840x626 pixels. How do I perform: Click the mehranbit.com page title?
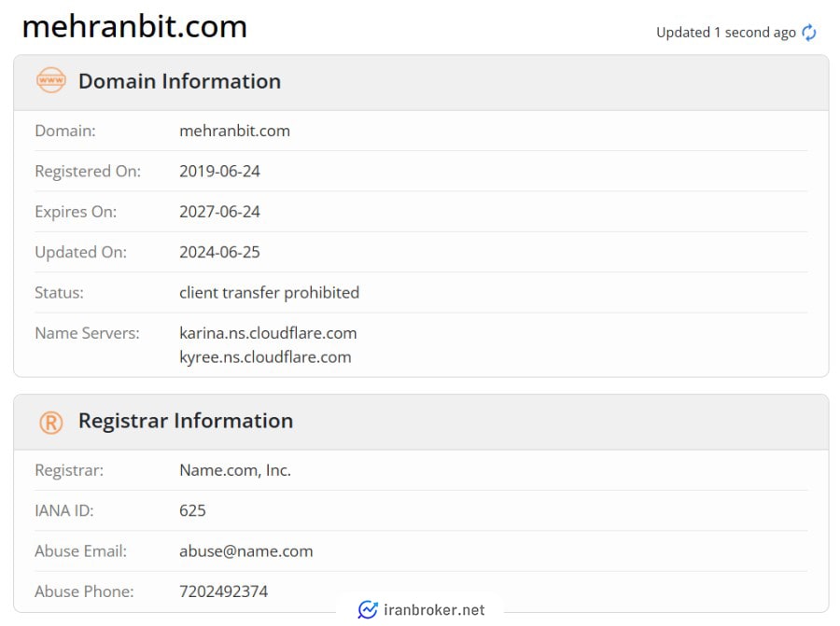(134, 26)
